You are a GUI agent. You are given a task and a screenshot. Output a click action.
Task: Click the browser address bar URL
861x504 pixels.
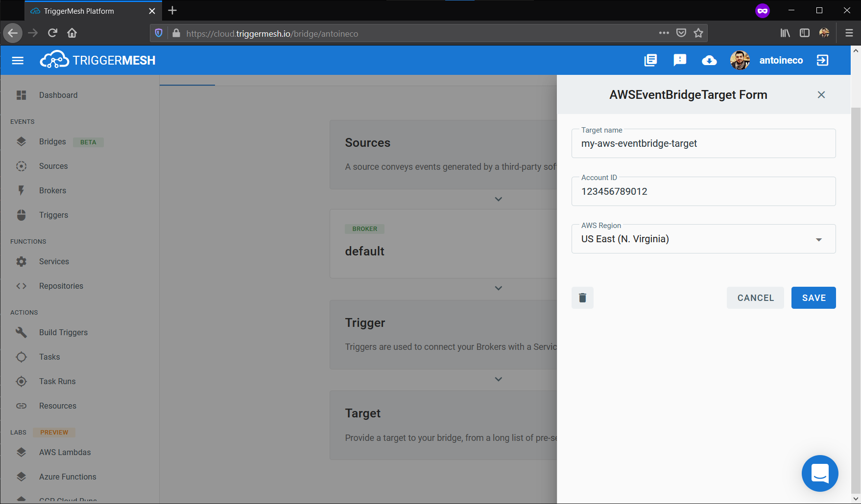point(272,33)
